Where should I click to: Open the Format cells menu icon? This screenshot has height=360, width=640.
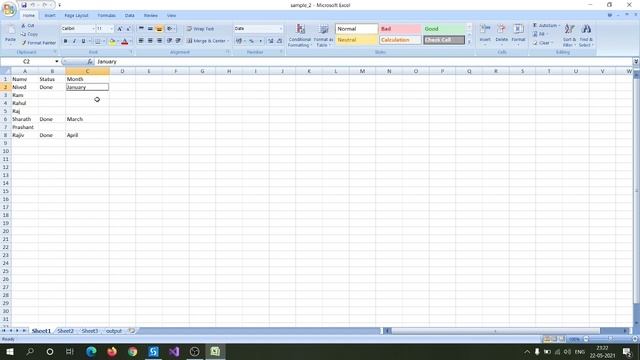518,29
